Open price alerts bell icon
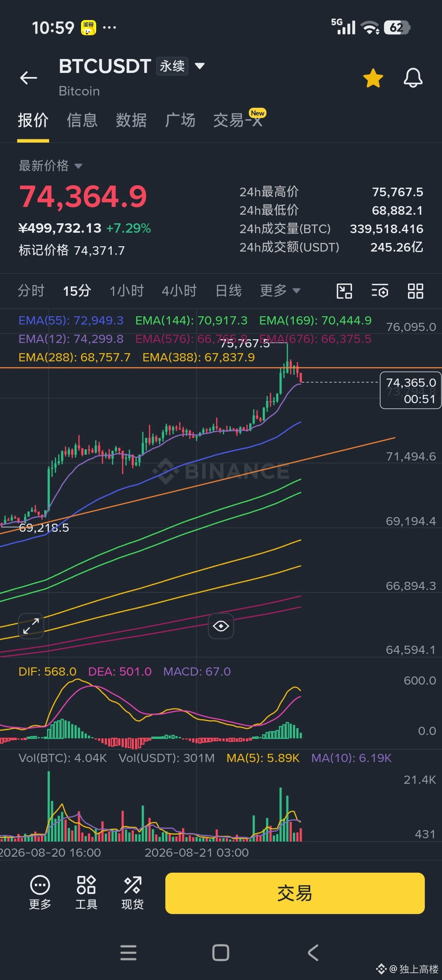Image resolution: width=442 pixels, height=980 pixels. pos(413,77)
